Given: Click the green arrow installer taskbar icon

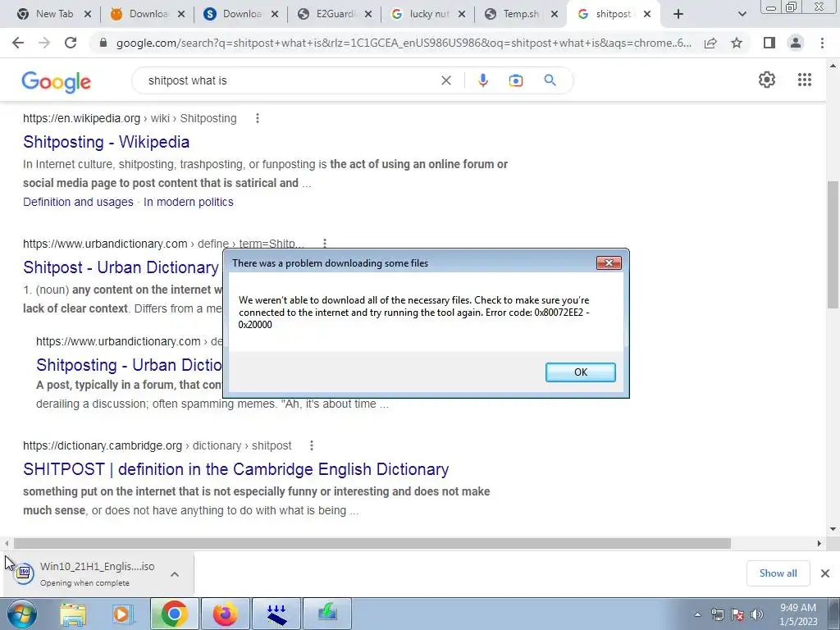Looking at the screenshot, I should click(x=327, y=614).
